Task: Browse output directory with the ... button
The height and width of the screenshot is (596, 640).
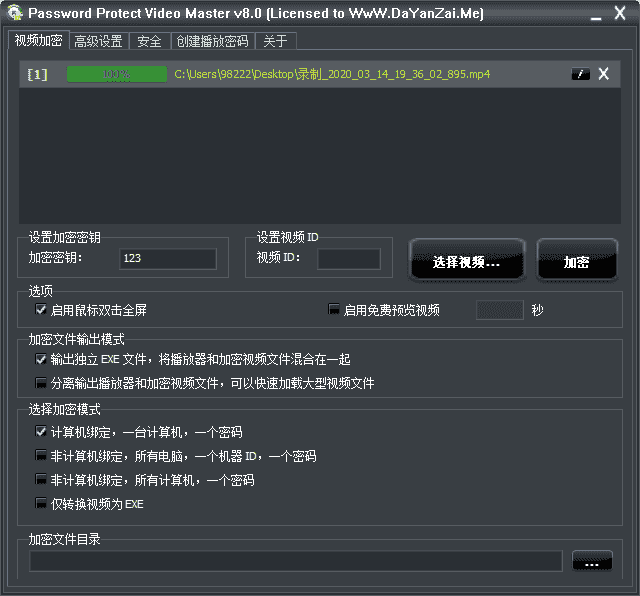Action: [x=592, y=561]
